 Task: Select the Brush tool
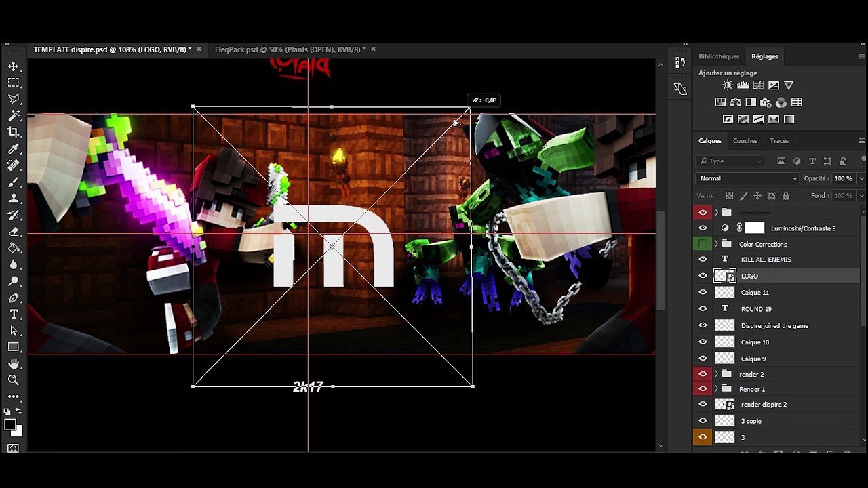14,182
